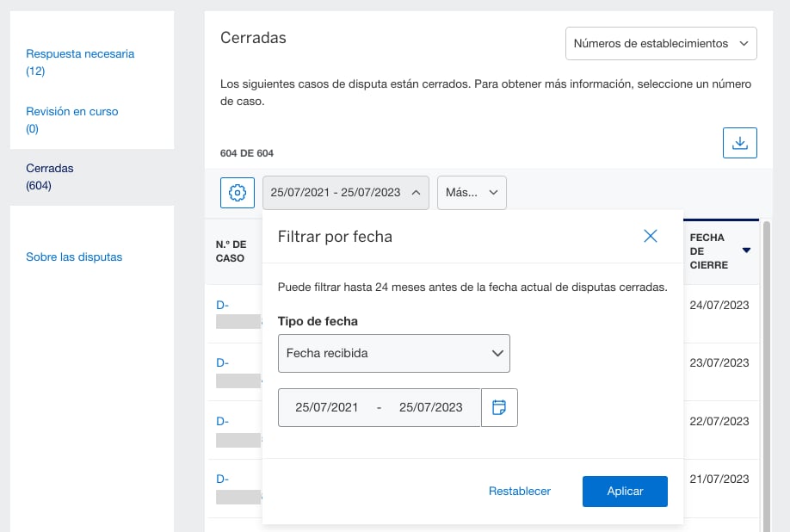Open the Sobre las disputas link
This screenshot has width=790, height=532.
pyautogui.click(x=74, y=257)
